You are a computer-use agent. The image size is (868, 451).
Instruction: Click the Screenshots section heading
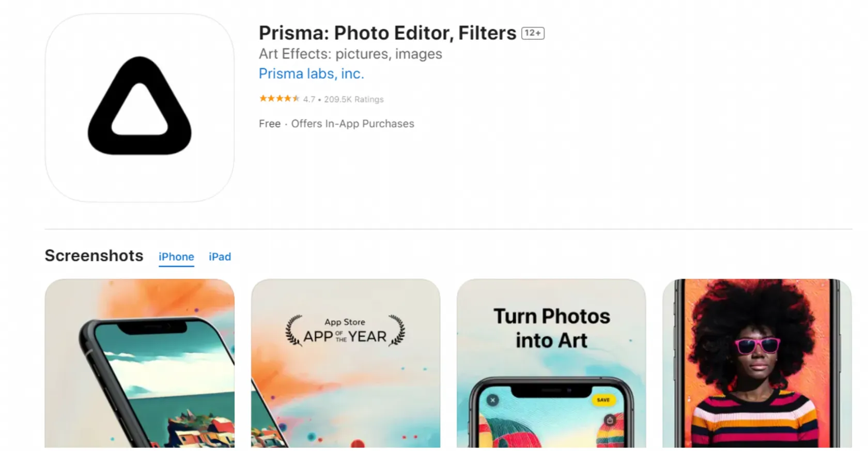[x=94, y=255]
